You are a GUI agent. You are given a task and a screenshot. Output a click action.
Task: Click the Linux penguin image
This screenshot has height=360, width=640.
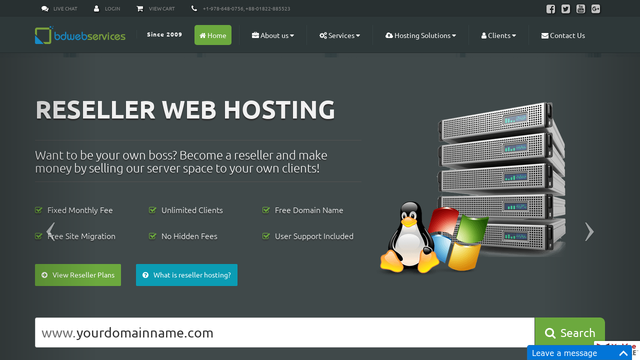pos(409,237)
